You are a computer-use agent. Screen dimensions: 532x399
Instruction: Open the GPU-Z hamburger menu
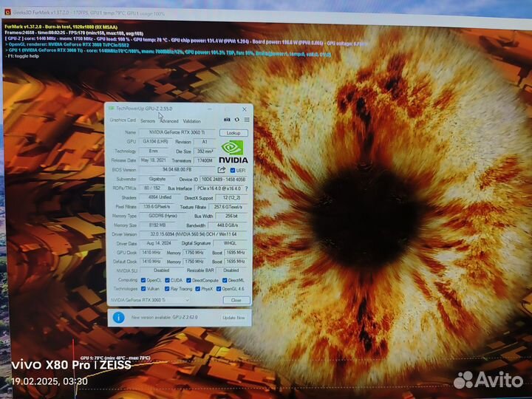pos(247,120)
